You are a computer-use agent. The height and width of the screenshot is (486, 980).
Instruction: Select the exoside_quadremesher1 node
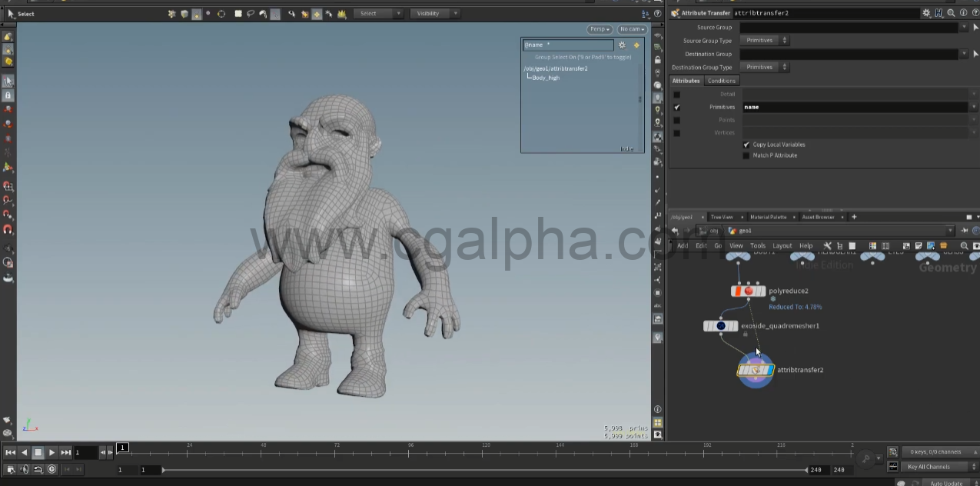point(720,326)
